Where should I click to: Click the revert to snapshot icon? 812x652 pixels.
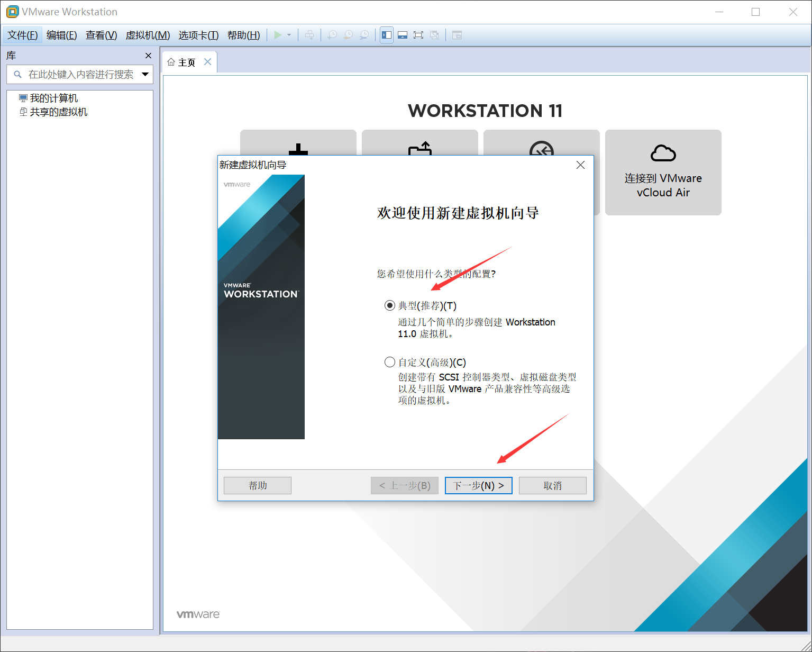pyautogui.click(x=348, y=35)
